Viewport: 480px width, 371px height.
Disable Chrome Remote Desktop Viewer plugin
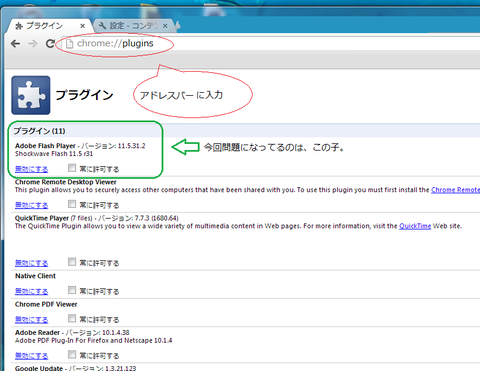31,205
